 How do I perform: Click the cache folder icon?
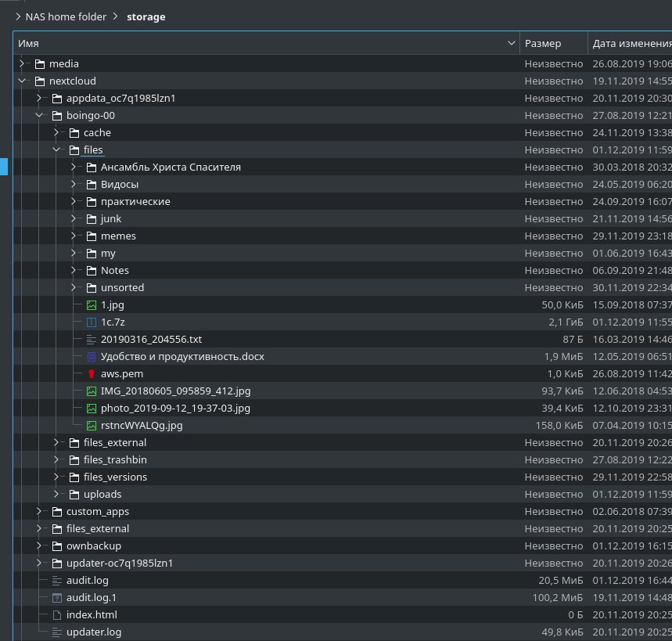(74, 133)
